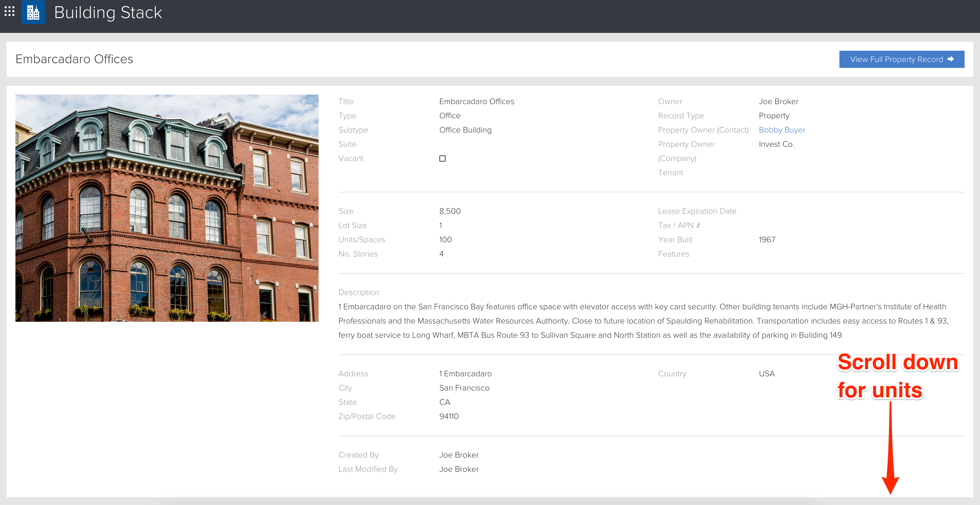Click the Units/Spaces value 100
This screenshot has height=505, width=980.
(445, 240)
